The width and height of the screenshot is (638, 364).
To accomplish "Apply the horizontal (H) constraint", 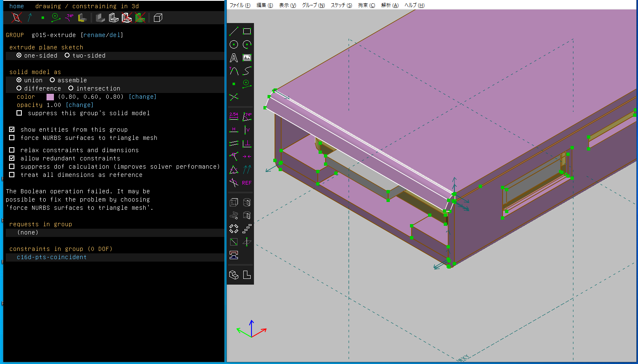I will tap(234, 130).
